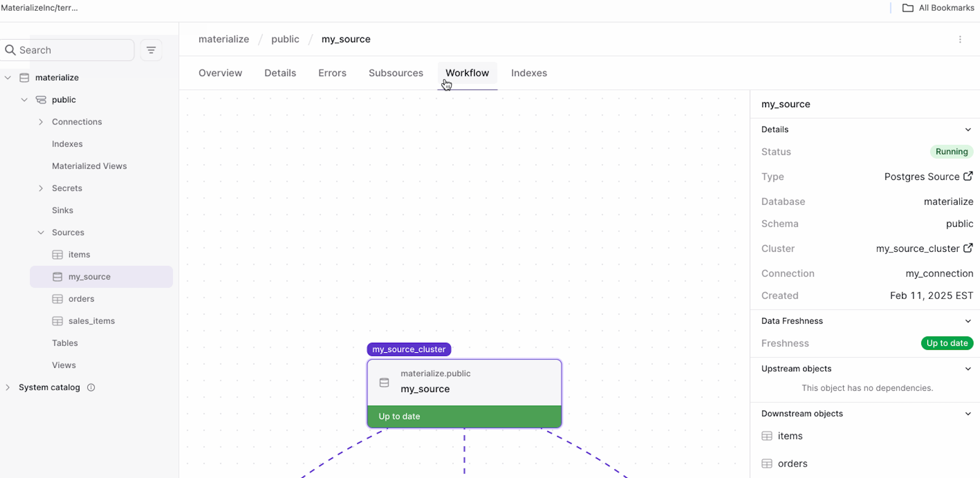Collapse the Data Freshness panel section

pyautogui.click(x=968, y=321)
